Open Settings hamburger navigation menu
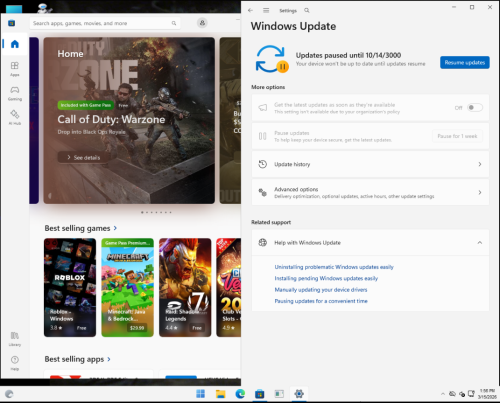Image resolution: width=500 pixels, height=403 pixels. tap(266, 10)
